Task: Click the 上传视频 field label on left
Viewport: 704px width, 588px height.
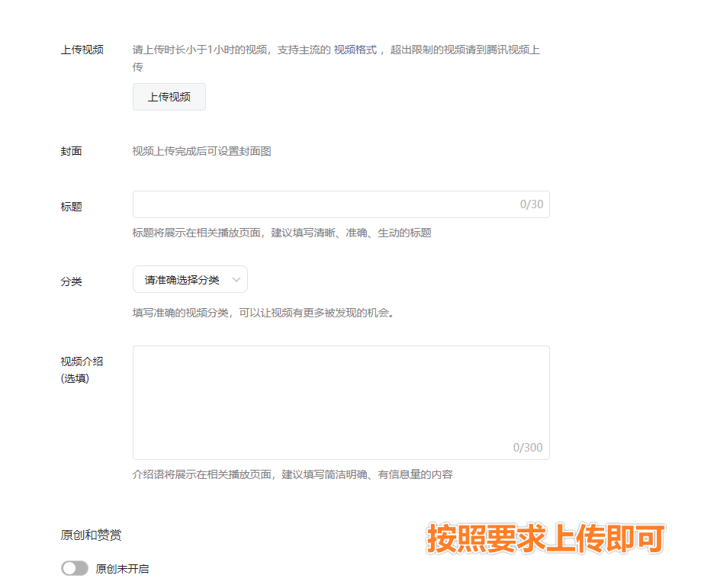Action: pos(82,50)
